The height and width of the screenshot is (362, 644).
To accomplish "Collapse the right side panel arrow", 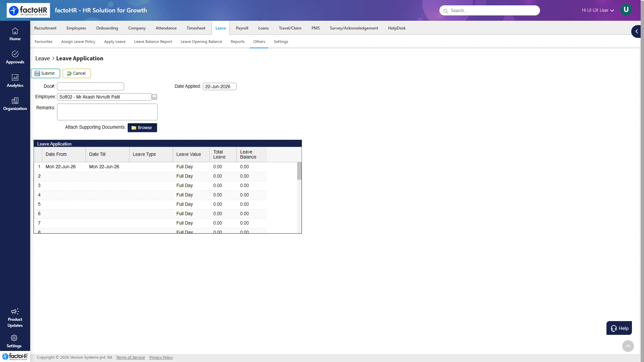I will coord(636,32).
